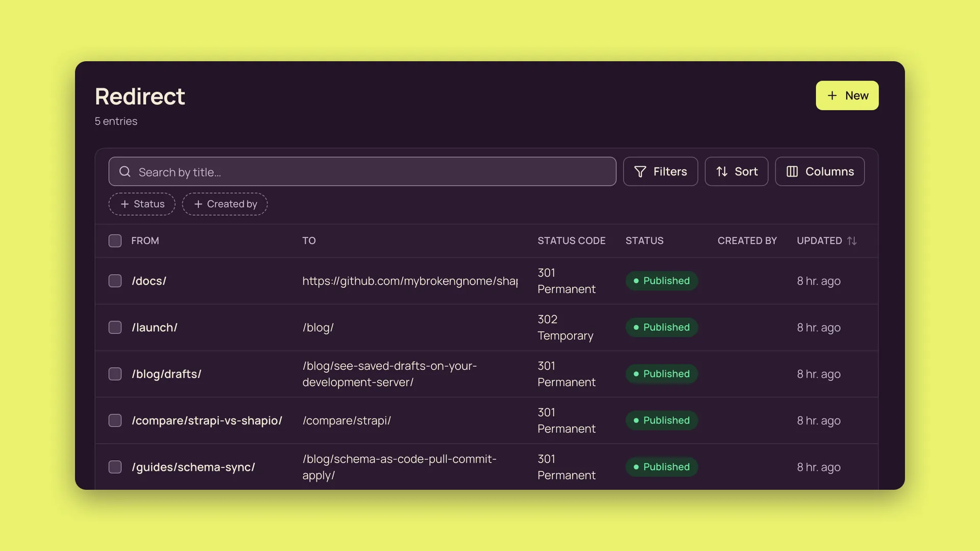Image resolution: width=980 pixels, height=551 pixels.
Task: Click the 5 entries count text
Action: 116,121
